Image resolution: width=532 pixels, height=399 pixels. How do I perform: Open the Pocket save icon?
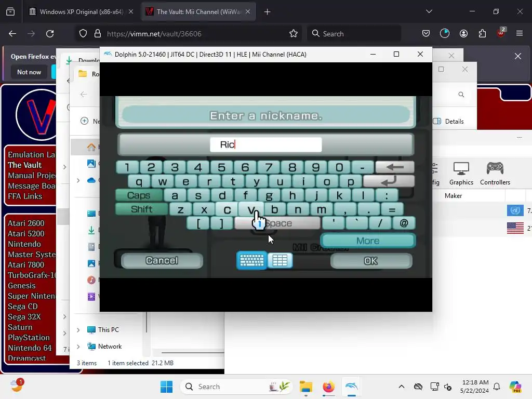pos(426,34)
